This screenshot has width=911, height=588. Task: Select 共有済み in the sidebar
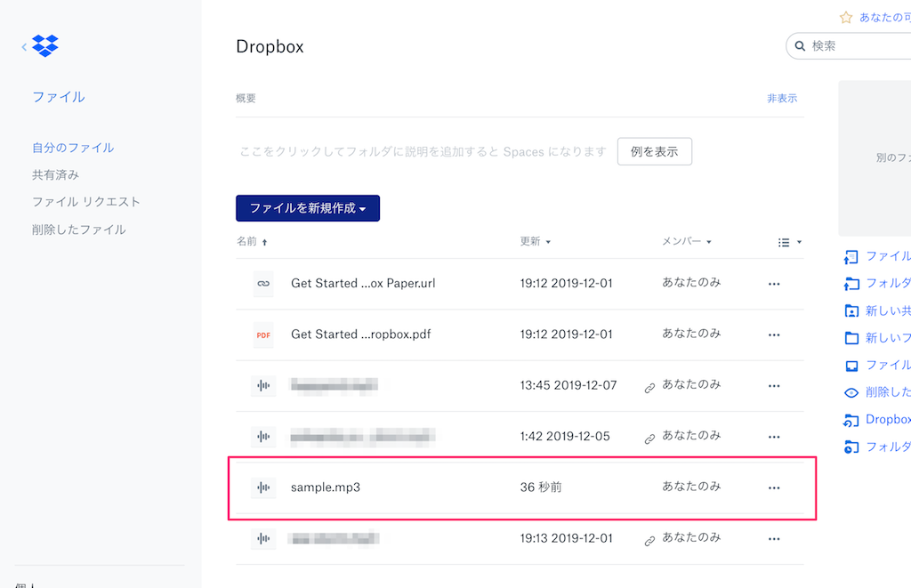coord(55,175)
